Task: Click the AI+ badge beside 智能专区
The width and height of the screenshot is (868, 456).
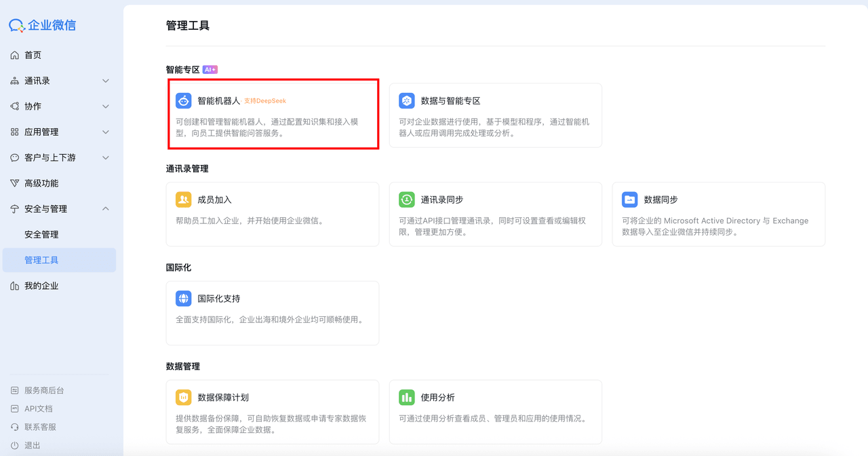Action: pyautogui.click(x=210, y=69)
